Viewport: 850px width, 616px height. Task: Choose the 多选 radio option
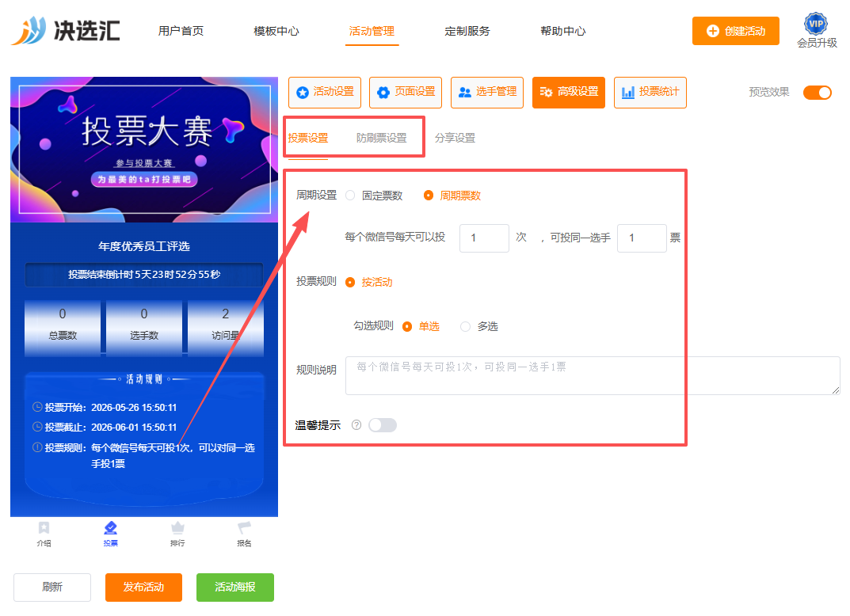pos(465,327)
